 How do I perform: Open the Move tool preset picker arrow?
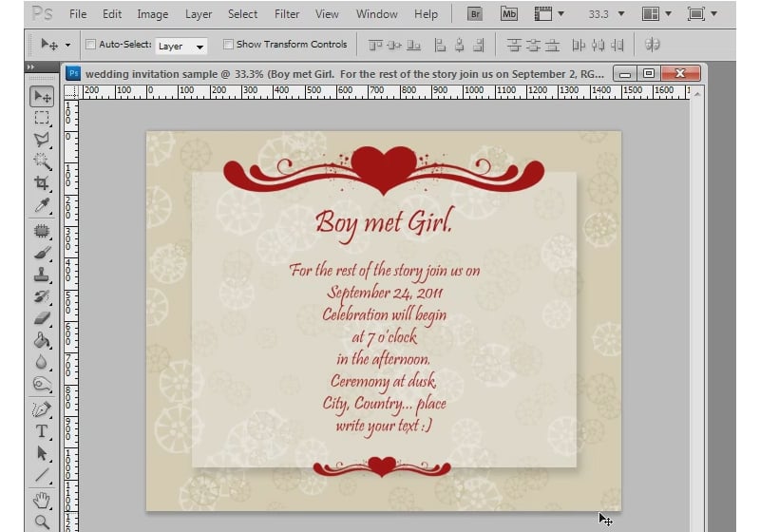[x=67, y=45]
